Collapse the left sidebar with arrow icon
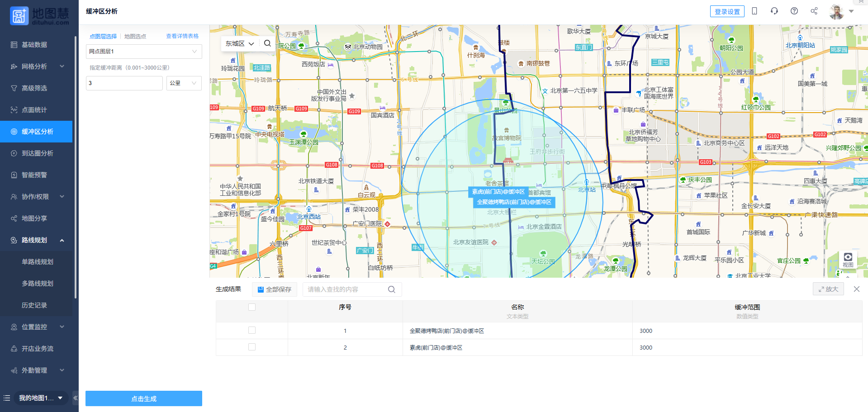Image resolution: width=868 pixels, height=412 pixels. (76, 398)
